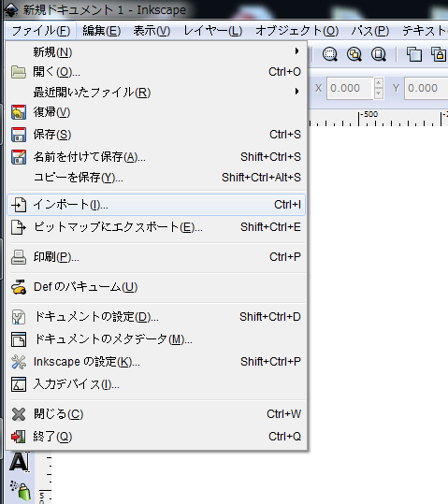The image size is (448, 504).
Task: Click the printer icon next to 印刷(P)
Action: pyautogui.click(x=19, y=257)
